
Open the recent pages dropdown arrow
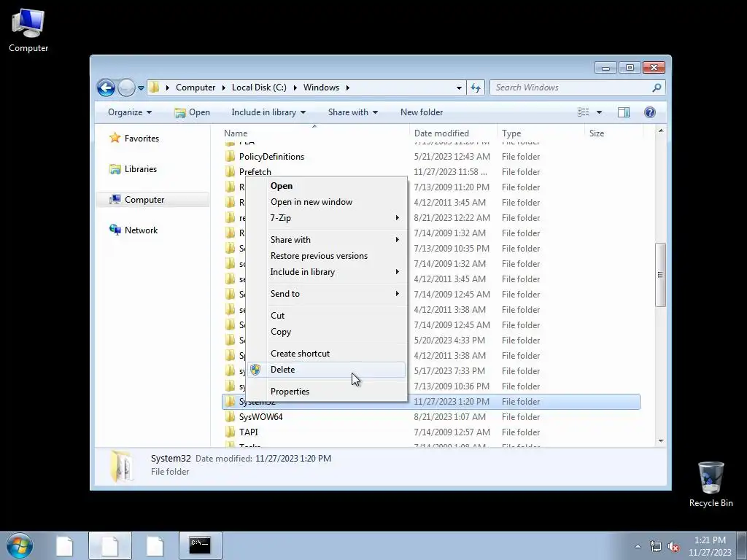[141, 88]
